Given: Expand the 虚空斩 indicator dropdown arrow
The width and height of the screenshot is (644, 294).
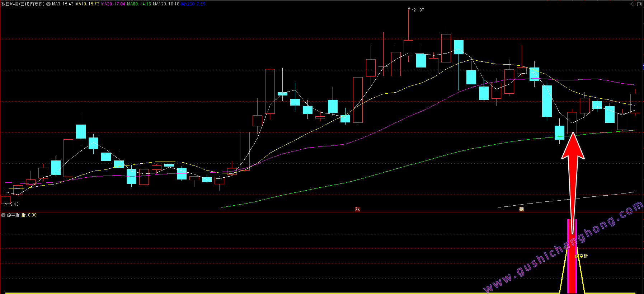Looking at the screenshot, I should pyautogui.click(x=3, y=215).
